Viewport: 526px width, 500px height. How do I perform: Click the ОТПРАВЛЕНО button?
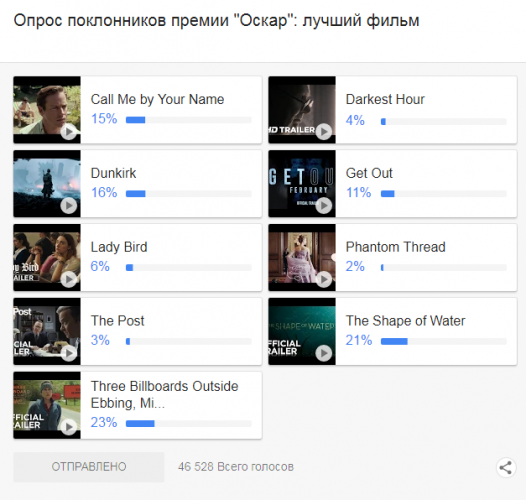coord(89,467)
